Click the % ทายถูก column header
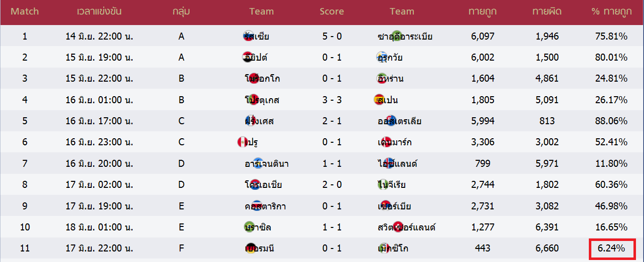 click(611, 11)
